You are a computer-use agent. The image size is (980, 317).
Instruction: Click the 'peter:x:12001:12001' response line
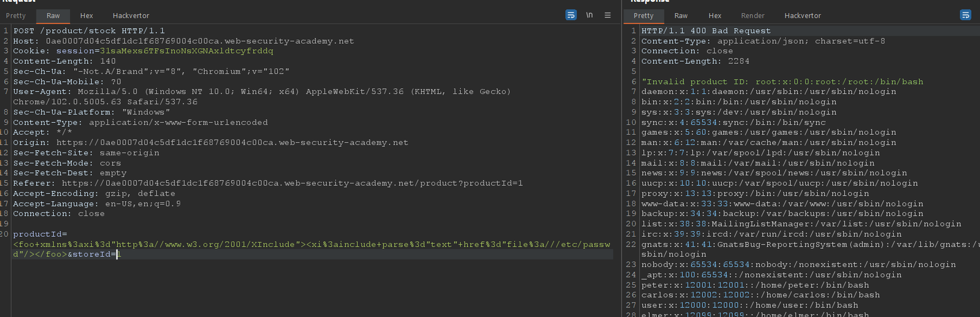click(755, 285)
